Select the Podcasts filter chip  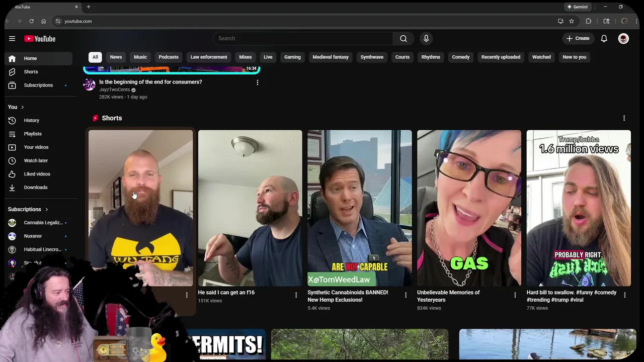169,57
